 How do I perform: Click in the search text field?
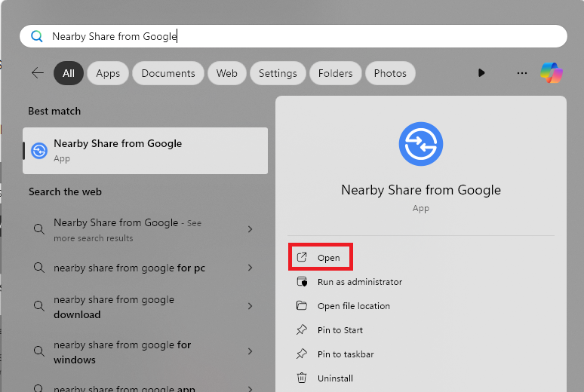(302, 36)
